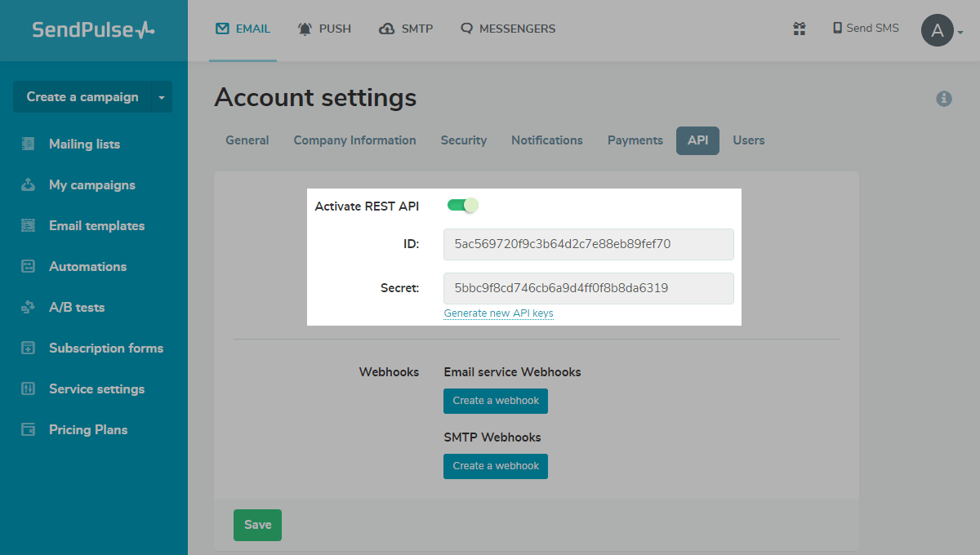The height and width of the screenshot is (555, 980).
Task: Select the Notifications tab
Action: click(x=547, y=140)
